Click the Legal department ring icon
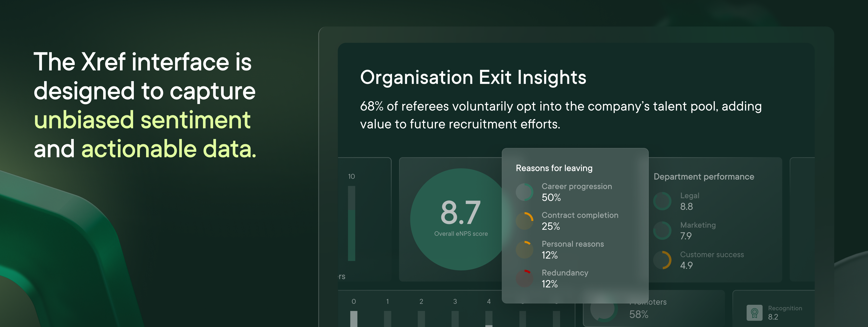The height and width of the screenshot is (327, 868). point(662,201)
